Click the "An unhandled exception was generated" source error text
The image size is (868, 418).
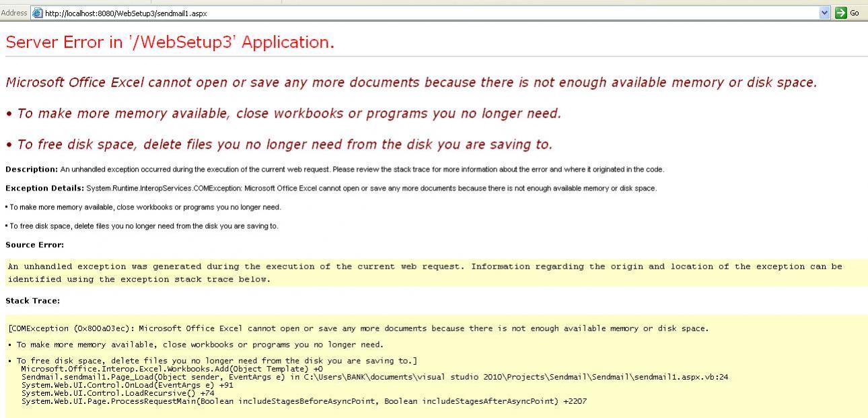tap(425, 273)
